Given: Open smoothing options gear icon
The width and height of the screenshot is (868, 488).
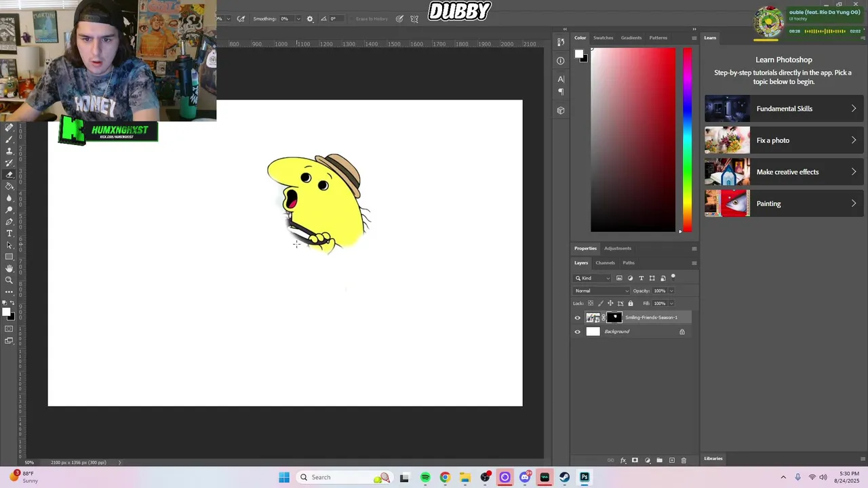Looking at the screenshot, I should tap(310, 19).
